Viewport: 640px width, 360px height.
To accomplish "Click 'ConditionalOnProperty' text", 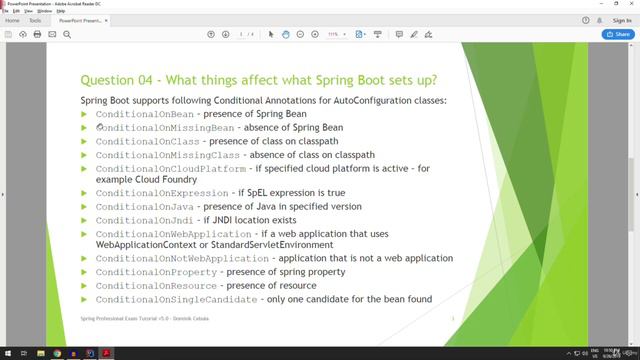I will point(156,272).
